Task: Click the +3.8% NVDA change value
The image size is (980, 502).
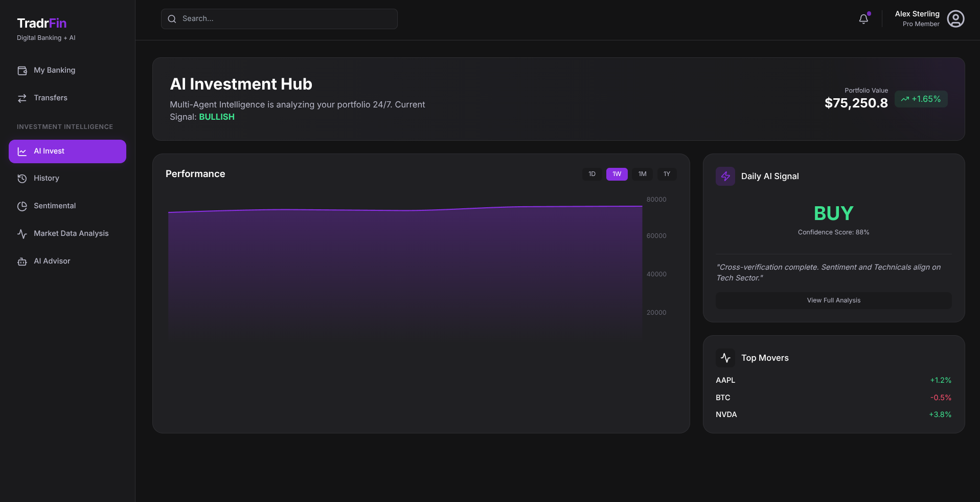Action: pos(940,415)
